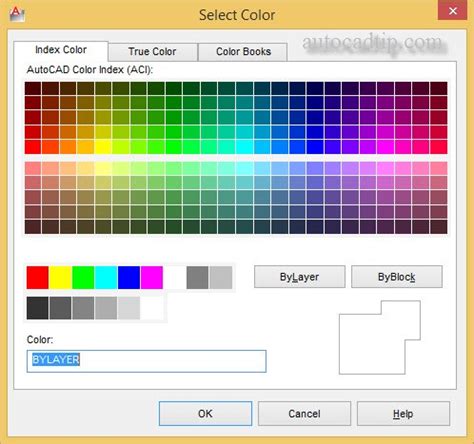Pick the dark gray swatch beside white

tap(198, 277)
